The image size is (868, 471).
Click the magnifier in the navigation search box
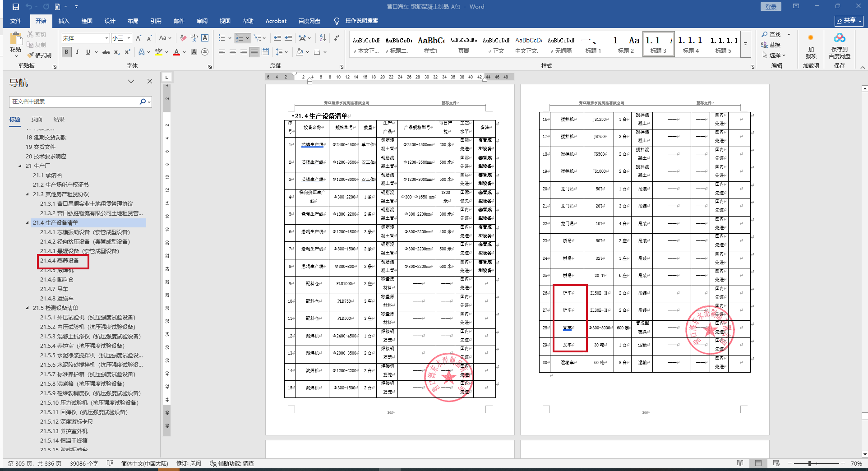143,102
